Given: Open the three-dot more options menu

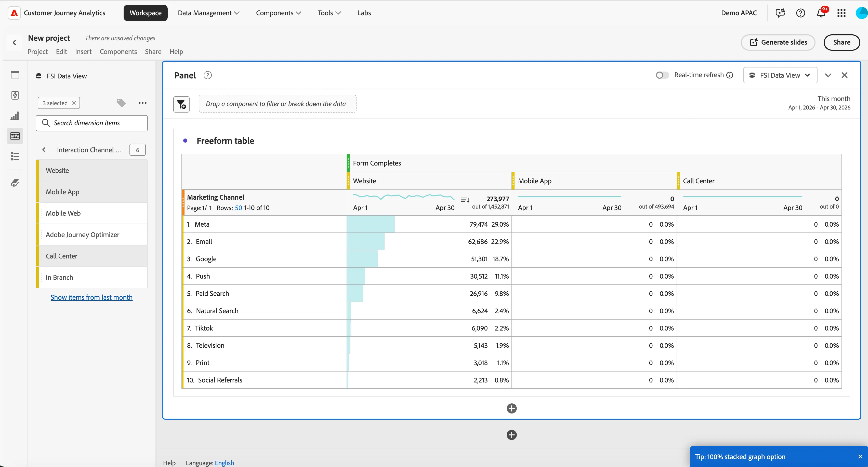Looking at the screenshot, I should (x=142, y=103).
